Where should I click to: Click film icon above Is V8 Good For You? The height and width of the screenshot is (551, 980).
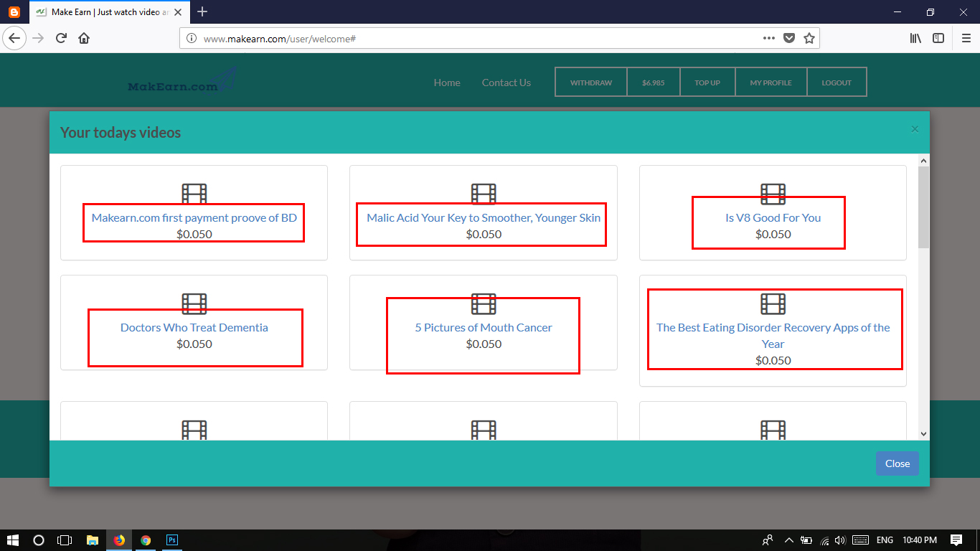773,194
